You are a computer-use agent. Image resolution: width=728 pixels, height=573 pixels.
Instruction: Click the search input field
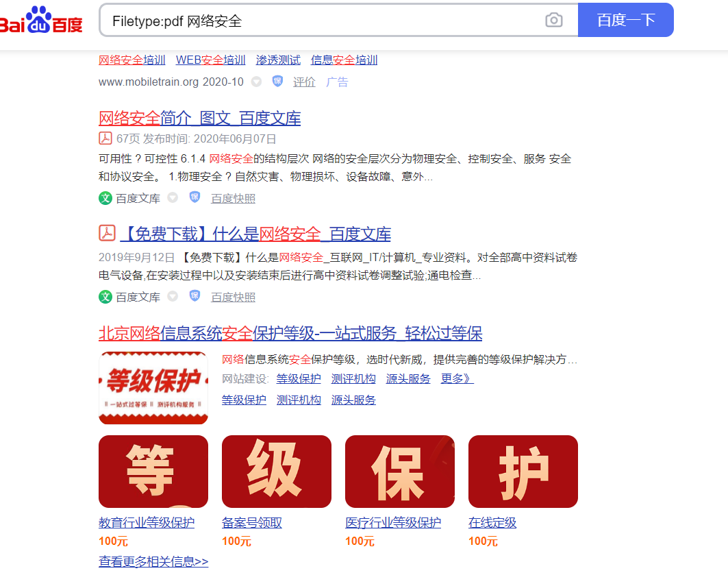[325, 20]
